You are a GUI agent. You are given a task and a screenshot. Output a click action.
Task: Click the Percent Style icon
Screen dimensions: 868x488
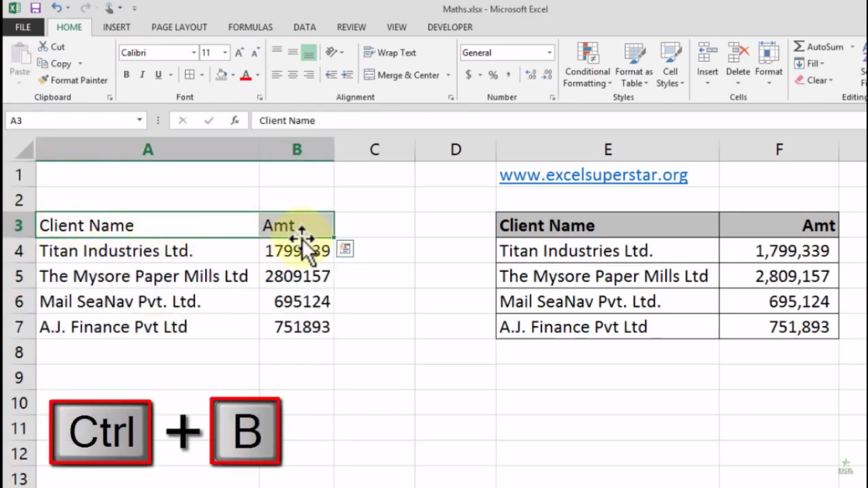click(493, 75)
